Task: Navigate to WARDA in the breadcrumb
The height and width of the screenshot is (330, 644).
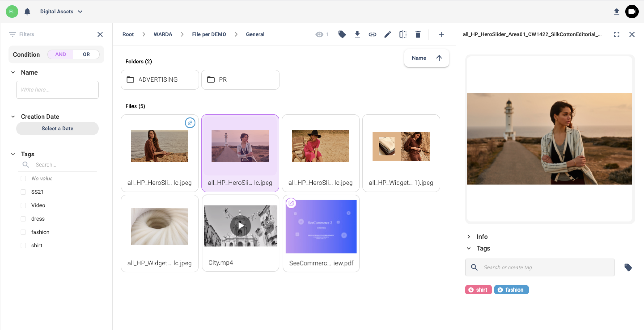Action: (x=163, y=34)
